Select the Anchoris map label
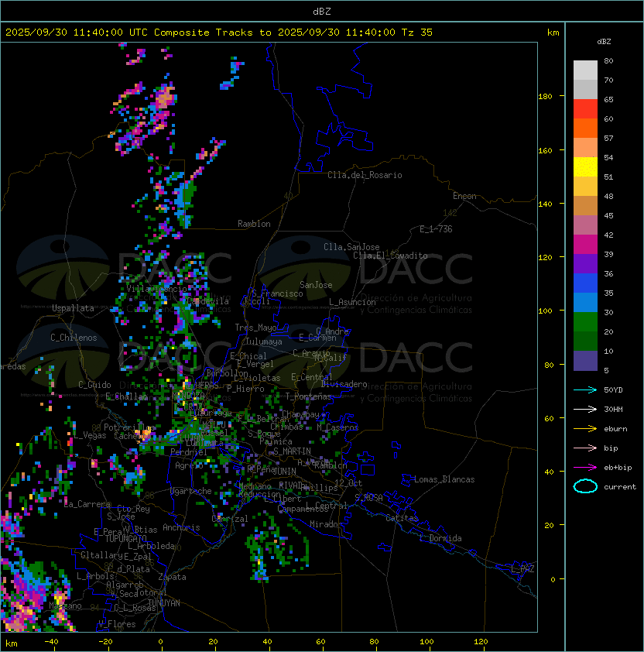Screen dimensions: 644x652 (x=181, y=527)
